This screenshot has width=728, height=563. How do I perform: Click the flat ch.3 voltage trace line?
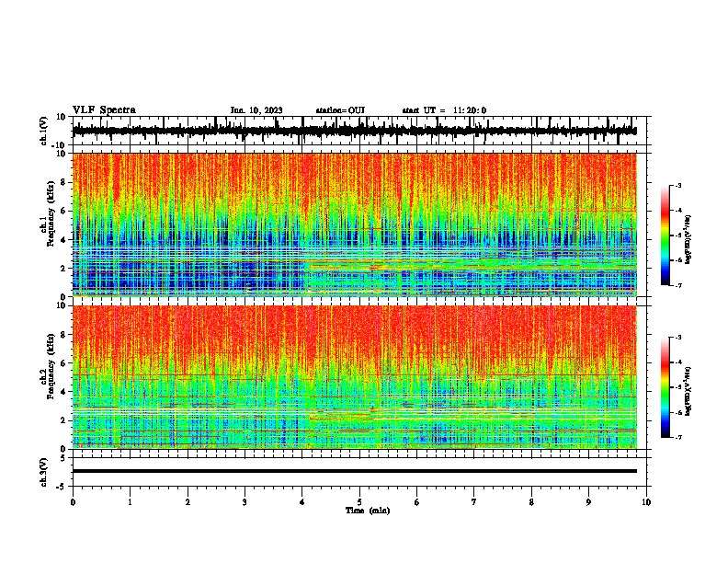355,471
